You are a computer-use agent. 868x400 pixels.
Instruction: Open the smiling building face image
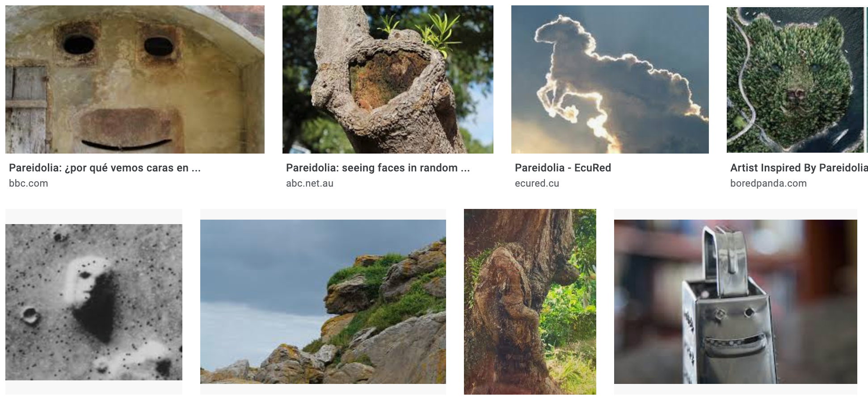[135, 79]
